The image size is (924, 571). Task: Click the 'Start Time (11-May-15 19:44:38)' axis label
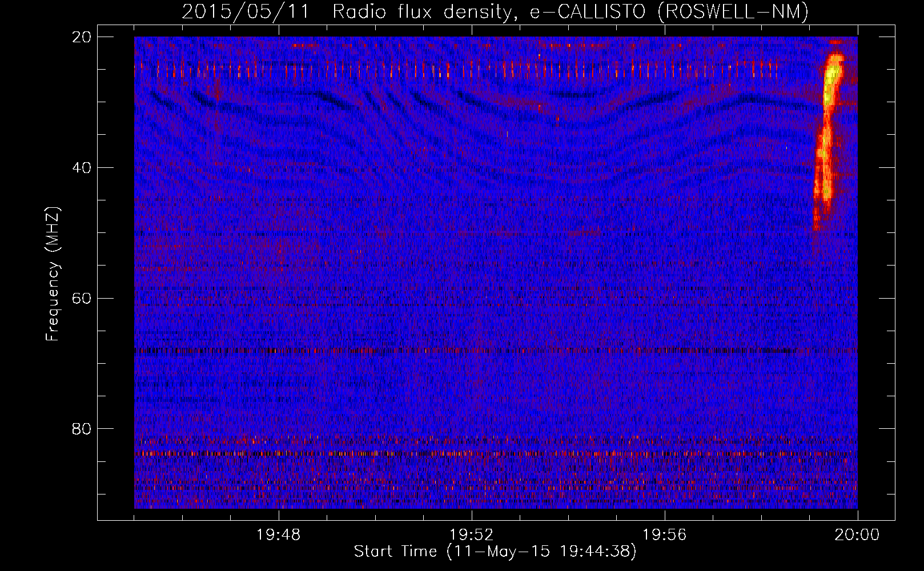click(495, 552)
